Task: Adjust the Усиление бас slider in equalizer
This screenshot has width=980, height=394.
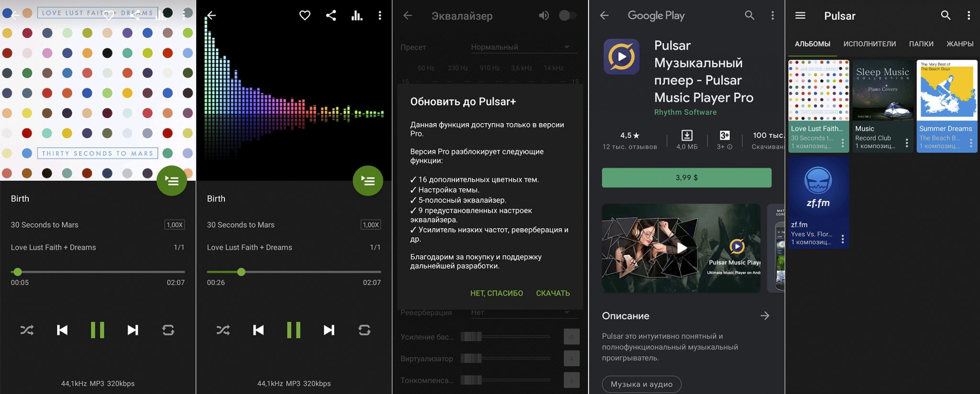Action: tap(505, 337)
